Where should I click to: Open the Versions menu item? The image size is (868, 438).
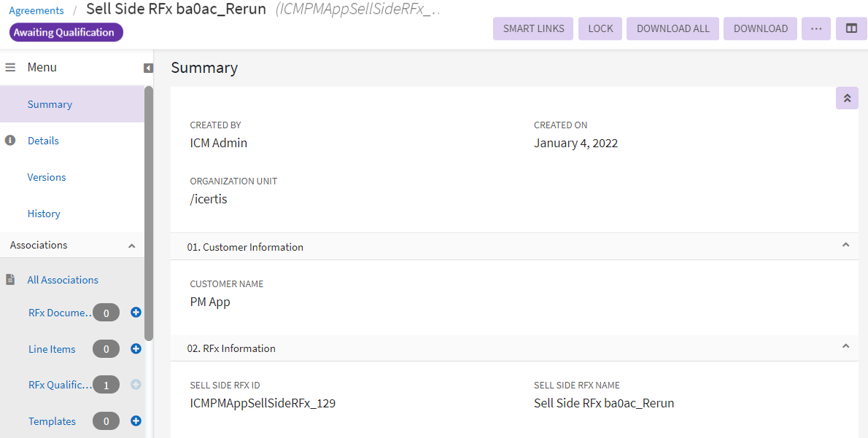point(47,177)
